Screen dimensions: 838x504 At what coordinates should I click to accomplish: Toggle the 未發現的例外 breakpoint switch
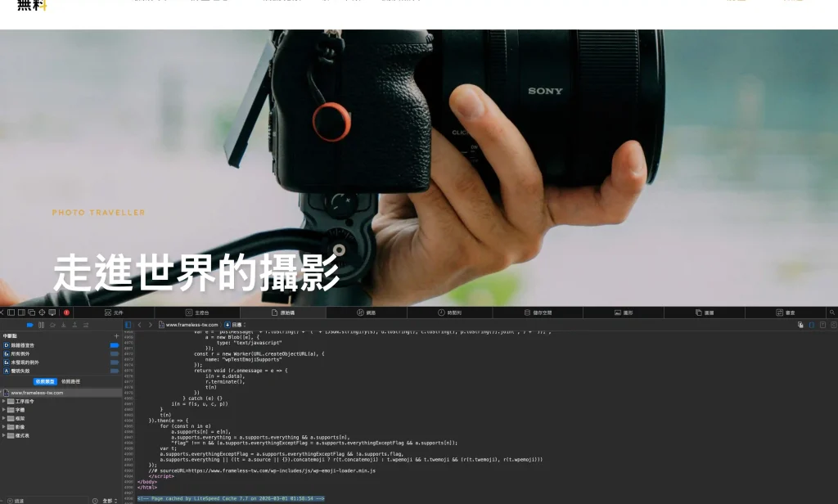pyautogui.click(x=115, y=362)
